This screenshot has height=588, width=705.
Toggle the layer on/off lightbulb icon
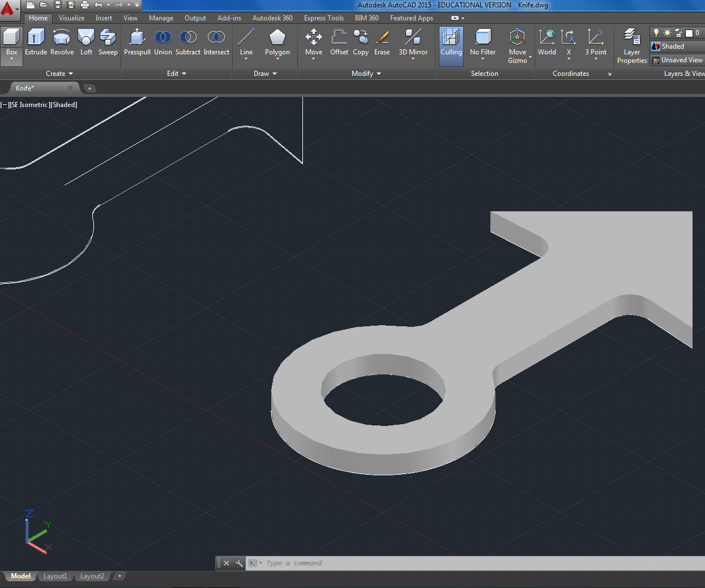tap(656, 33)
